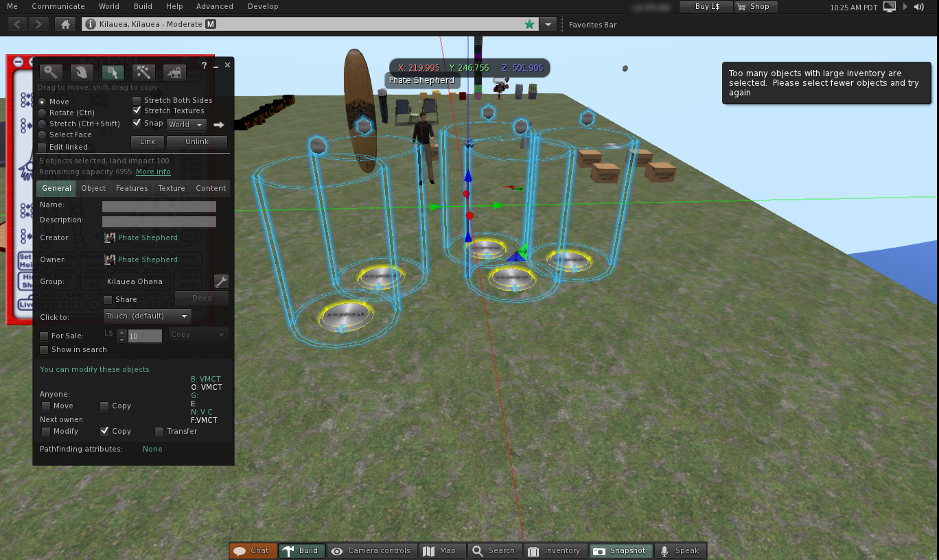Open group chooser with the wrench icon
This screenshot has width=939, height=560.
(x=221, y=281)
